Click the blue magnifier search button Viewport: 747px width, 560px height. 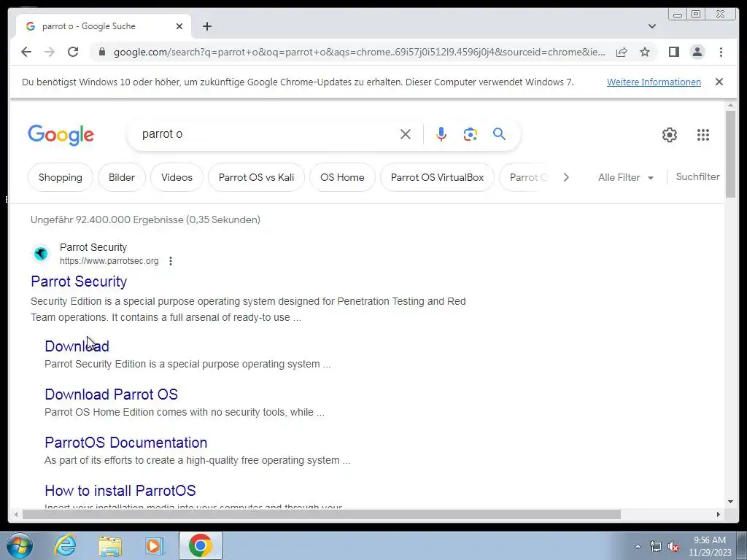coord(499,134)
